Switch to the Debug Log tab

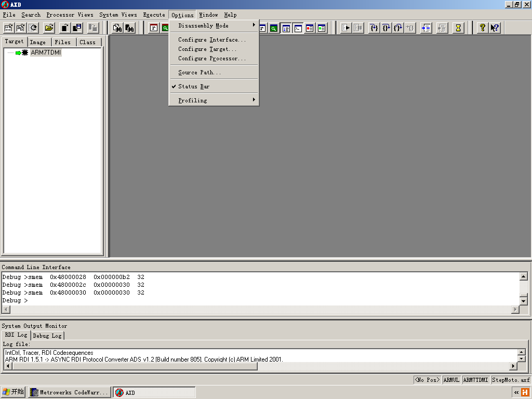pos(47,336)
